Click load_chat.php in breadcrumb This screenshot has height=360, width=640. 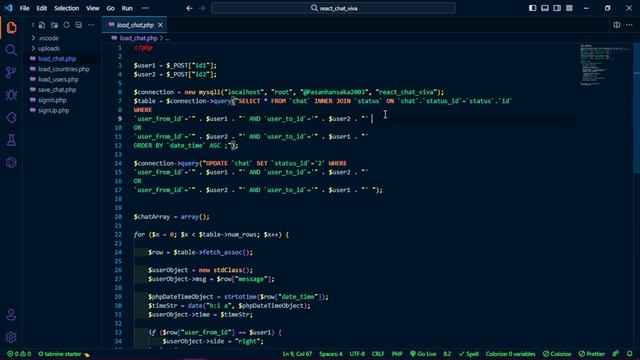138,38
